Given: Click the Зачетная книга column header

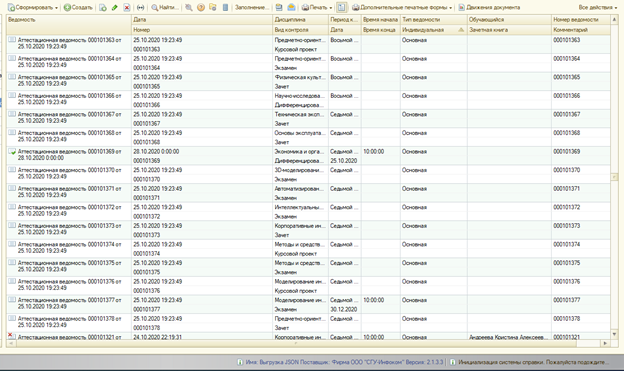Looking at the screenshot, I should 509,30.
